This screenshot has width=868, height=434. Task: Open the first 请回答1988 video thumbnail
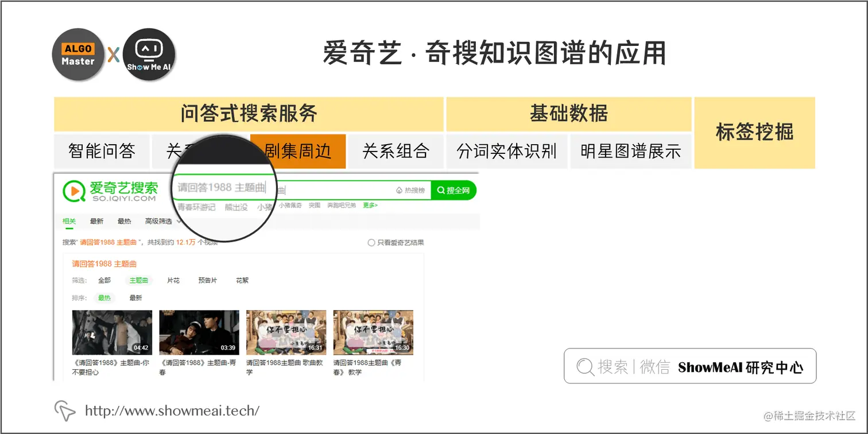111,332
